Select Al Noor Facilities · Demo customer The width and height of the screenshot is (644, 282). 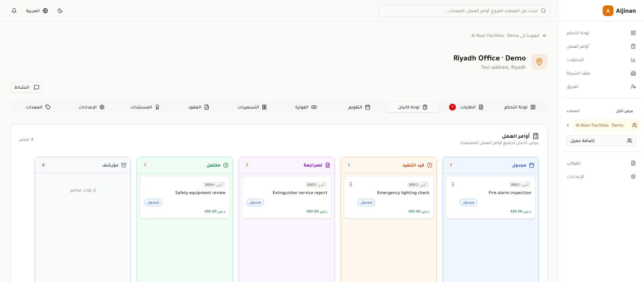pos(606,125)
